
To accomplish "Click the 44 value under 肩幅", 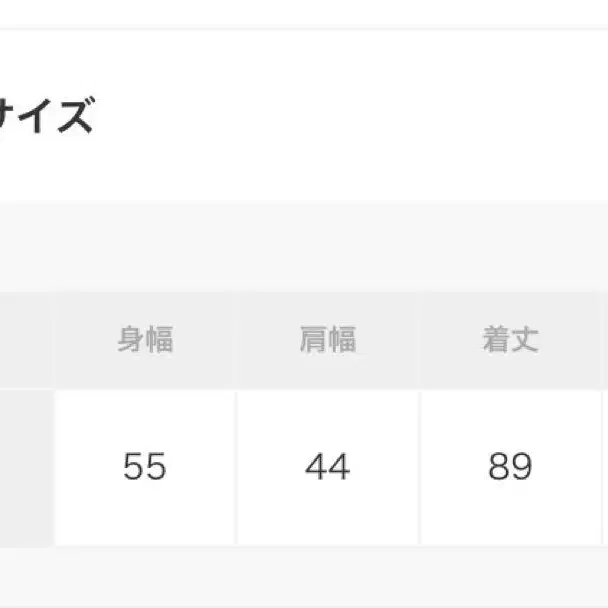I will click(328, 467).
